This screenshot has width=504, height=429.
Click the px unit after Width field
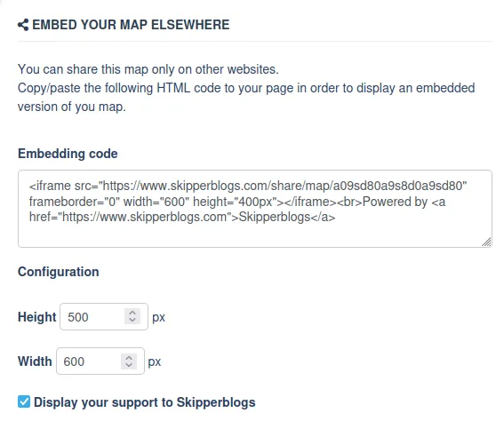click(155, 362)
